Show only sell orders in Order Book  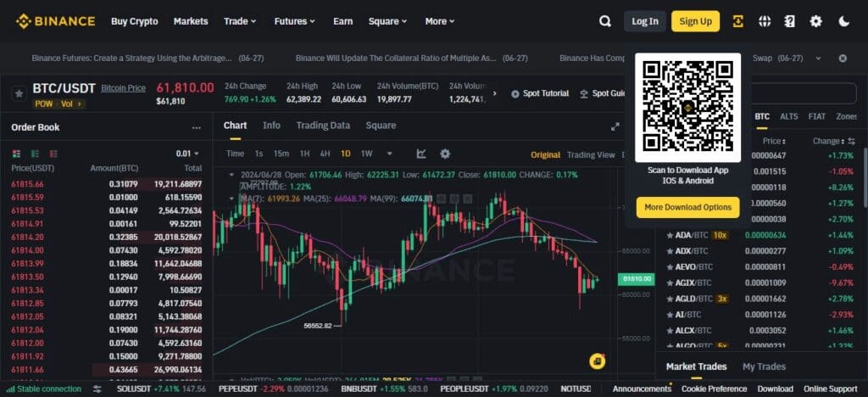(x=53, y=154)
